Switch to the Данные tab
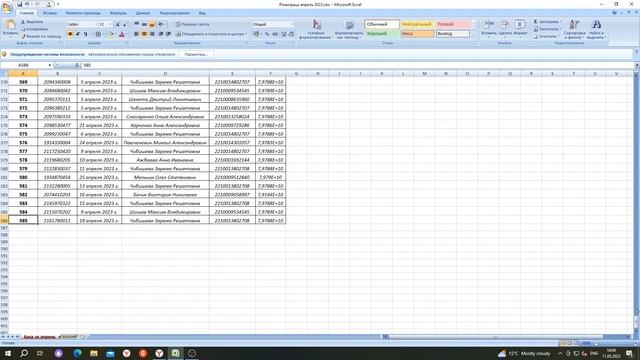 pos(143,13)
